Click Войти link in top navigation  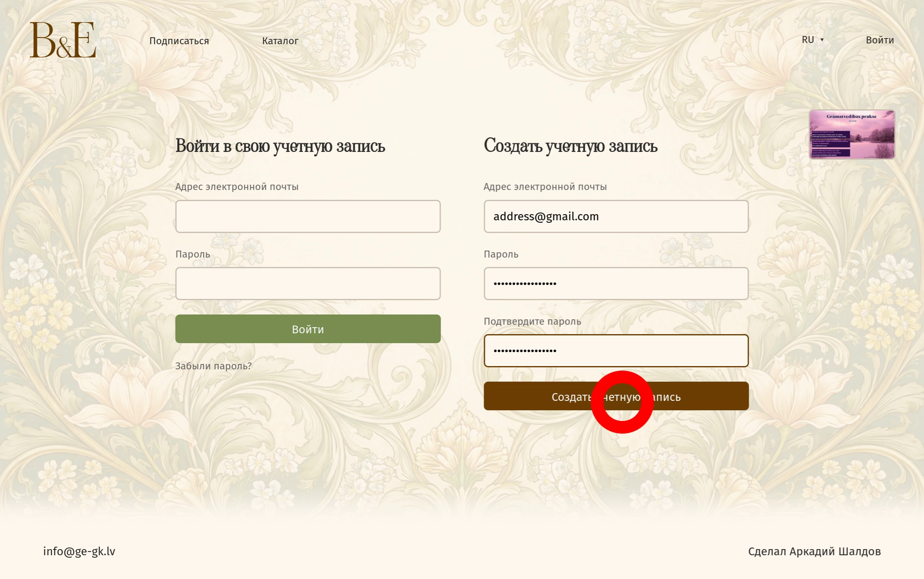click(x=879, y=40)
